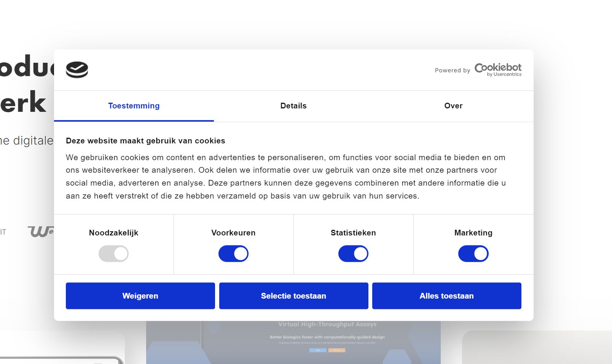Switch to the Toestemming tab
The height and width of the screenshot is (364, 612).
click(134, 106)
